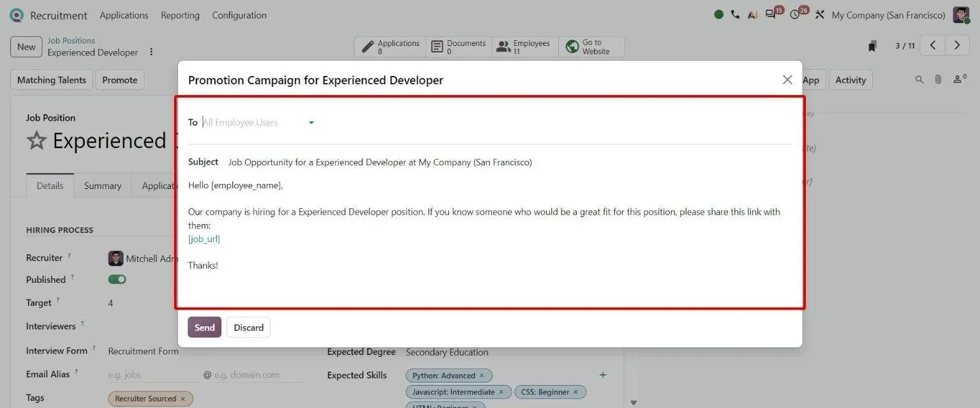This screenshot has width=980, height=408.
Task: Click the paperclip attachments icon
Action: pyautogui.click(x=938, y=80)
